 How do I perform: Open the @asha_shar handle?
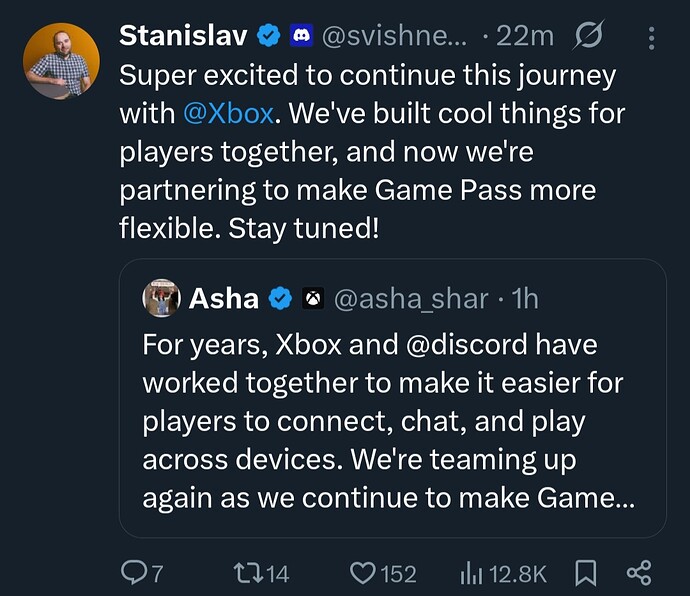(x=411, y=299)
